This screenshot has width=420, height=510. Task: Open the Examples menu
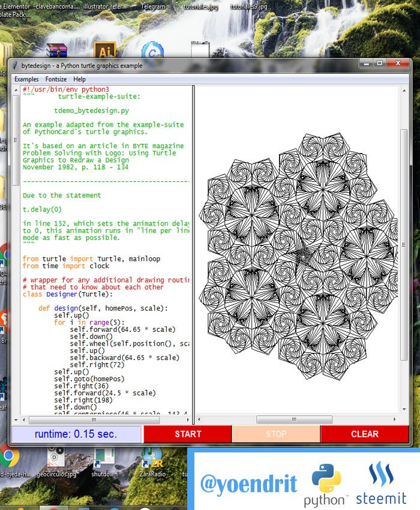coord(26,79)
